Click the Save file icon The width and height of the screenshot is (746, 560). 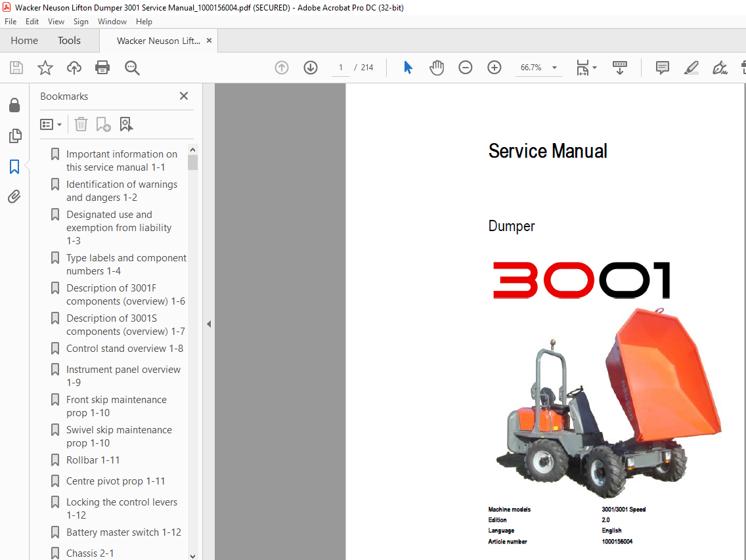point(16,68)
